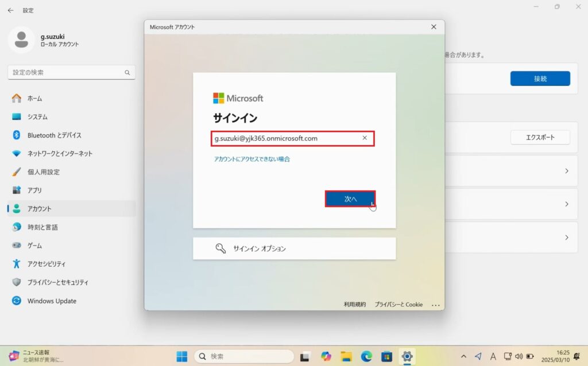588x366 pixels.
Task: Click the エクスポート button in Settings
Action: click(x=540, y=138)
